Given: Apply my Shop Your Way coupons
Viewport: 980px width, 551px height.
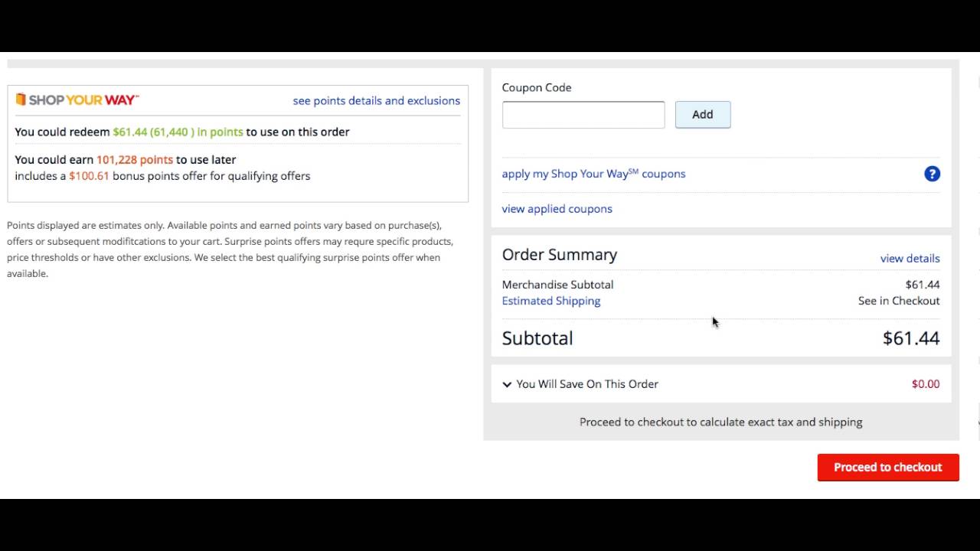Looking at the screenshot, I should [593, 174].
